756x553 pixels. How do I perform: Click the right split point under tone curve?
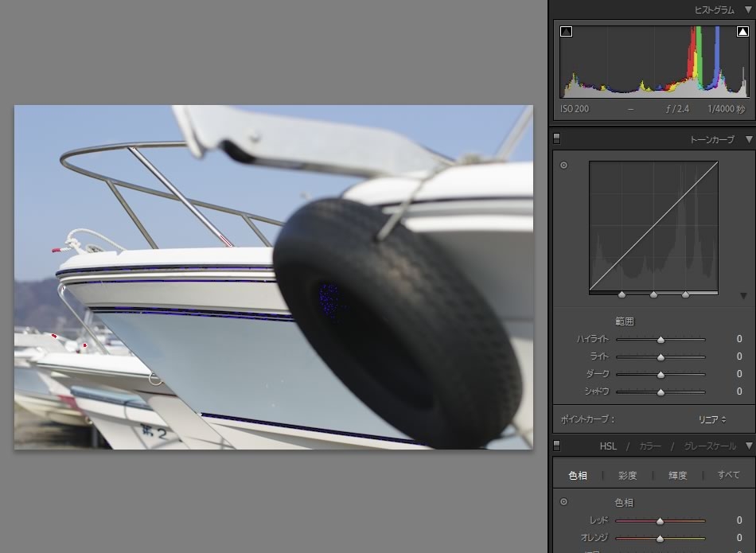tap(685, 294)
